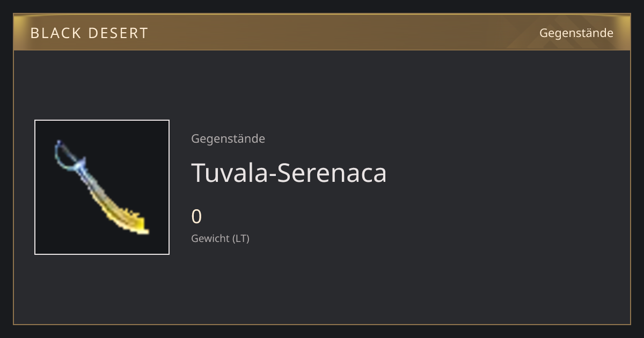Image resolution: width=644 pixels, height=338 pixels.
Task: Click the BLACK DESERT logo text
Action: 89,33
